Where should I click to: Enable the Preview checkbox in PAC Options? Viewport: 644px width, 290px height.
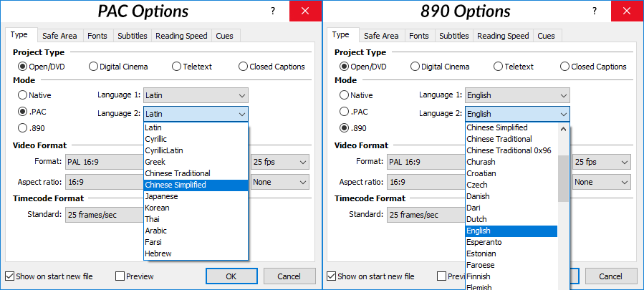(120, 276)
